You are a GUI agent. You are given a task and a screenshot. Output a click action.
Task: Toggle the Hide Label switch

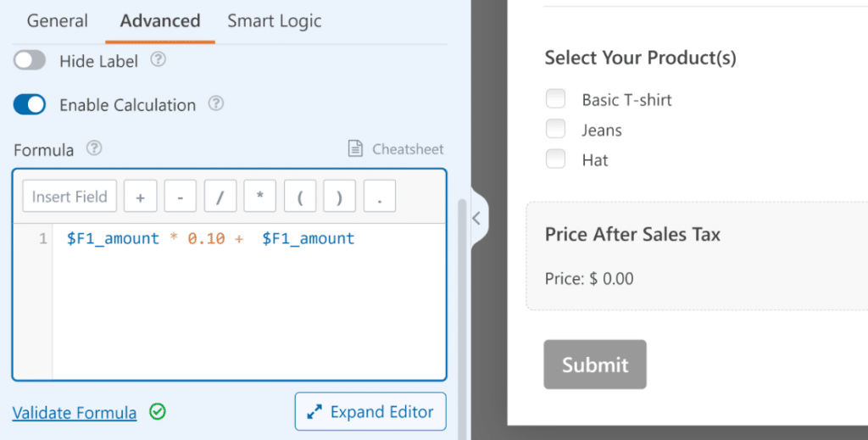click(x=30, y=60)
